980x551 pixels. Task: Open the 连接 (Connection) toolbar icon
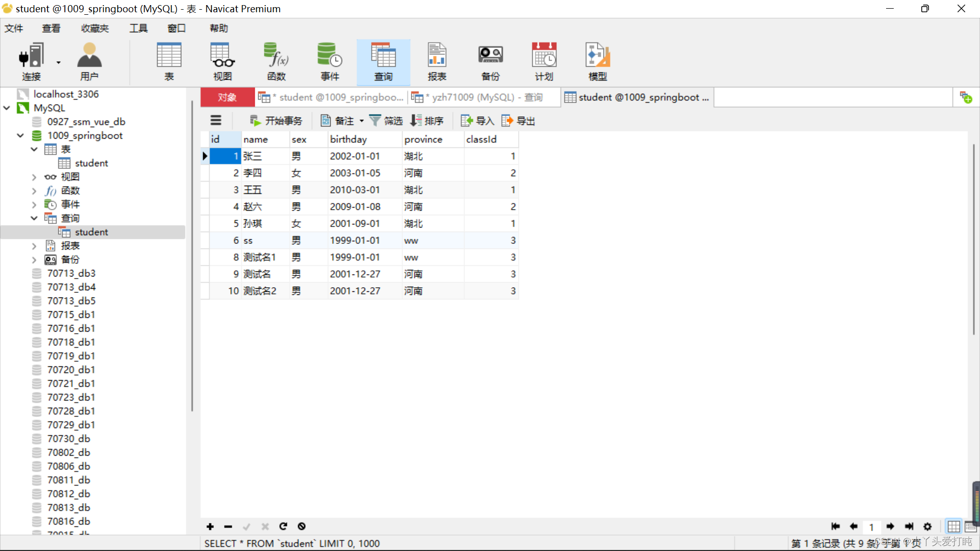[31, 62]
